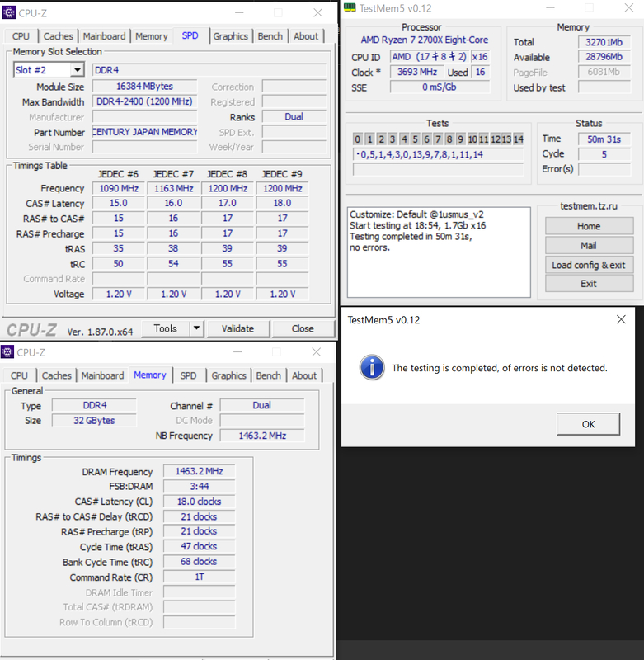This screenshot has height=660, width=644.
Task: Click the Bank Cycle Time value 68 clocks
Action: pos(199,562)
